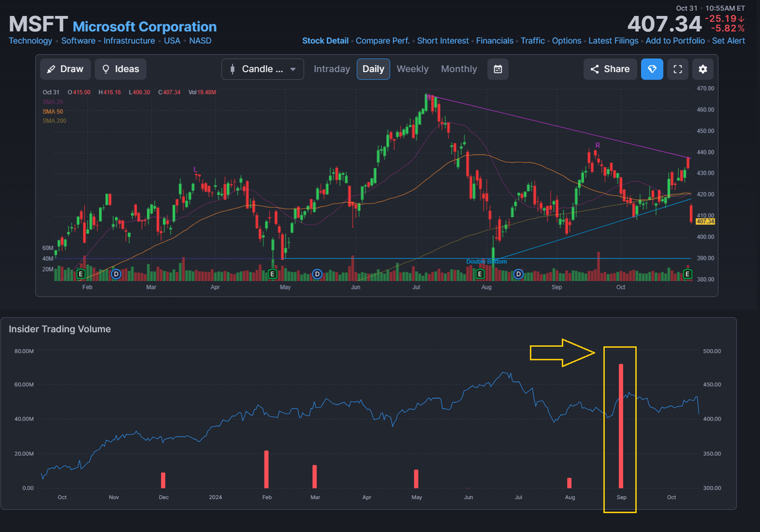This screenshot has width=760, height=532.
Task: Select the Daily timeframe tab
Action: (373, 69)
